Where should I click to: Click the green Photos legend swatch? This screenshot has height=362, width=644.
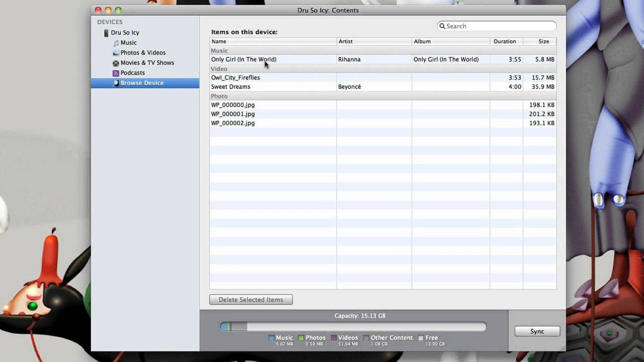tap(301, 338)
